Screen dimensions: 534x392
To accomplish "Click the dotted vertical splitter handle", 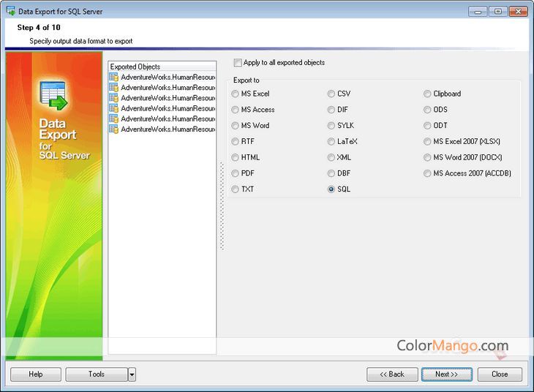I will tap(222, 206).
